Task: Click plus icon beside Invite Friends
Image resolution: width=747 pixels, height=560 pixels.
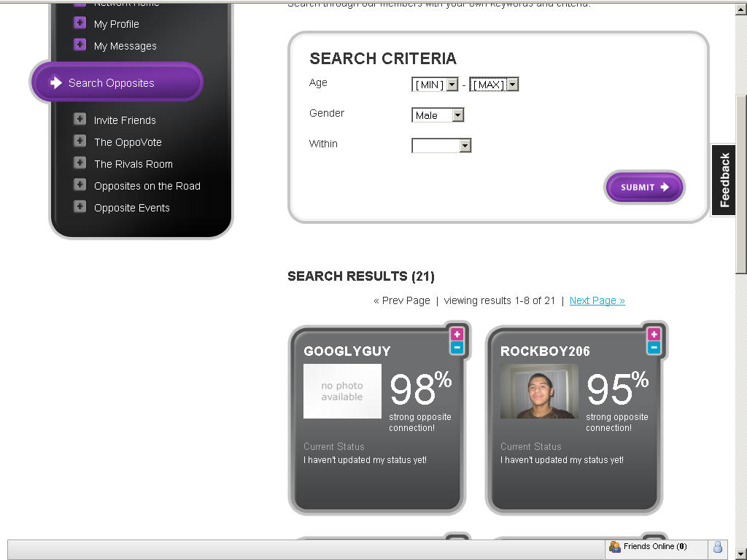Action: 80,119
